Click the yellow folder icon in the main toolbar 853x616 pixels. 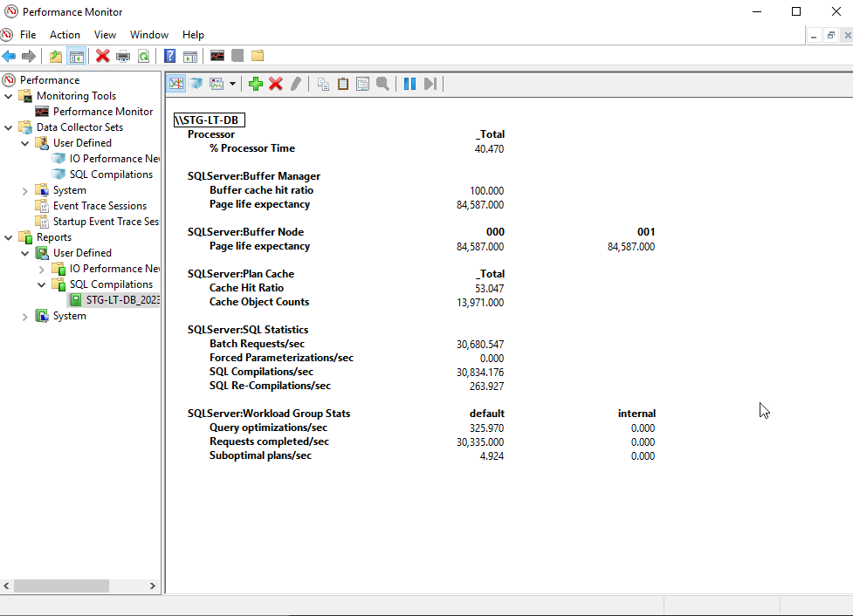(258, 56)
